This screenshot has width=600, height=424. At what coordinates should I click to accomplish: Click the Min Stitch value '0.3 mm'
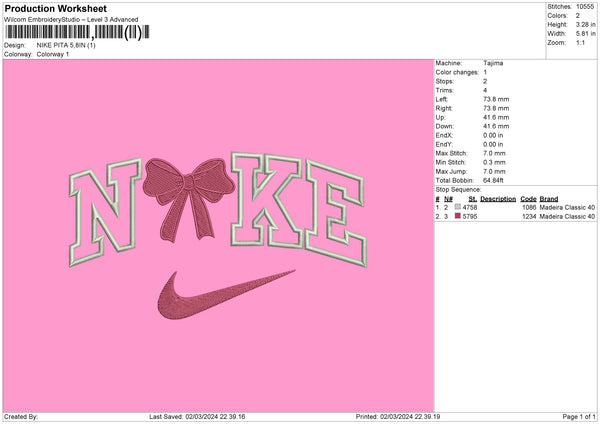click(494, 162)
